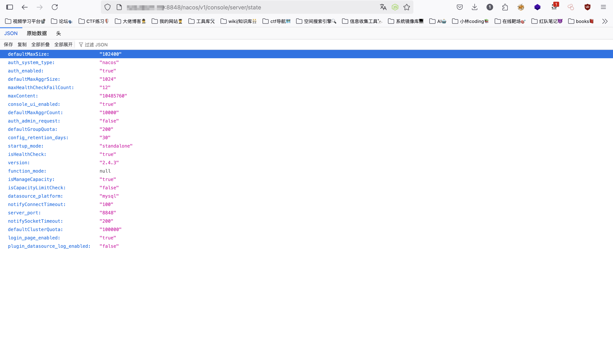
Task: Open the extensions puzzle icon
Action: [x=505, y=7]
